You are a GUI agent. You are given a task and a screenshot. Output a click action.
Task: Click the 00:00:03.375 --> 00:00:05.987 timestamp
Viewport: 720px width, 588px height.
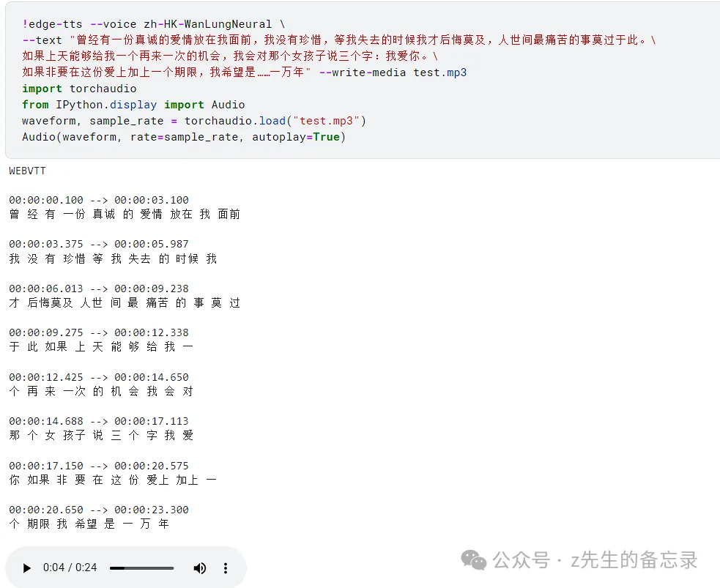tap(99, 244)
